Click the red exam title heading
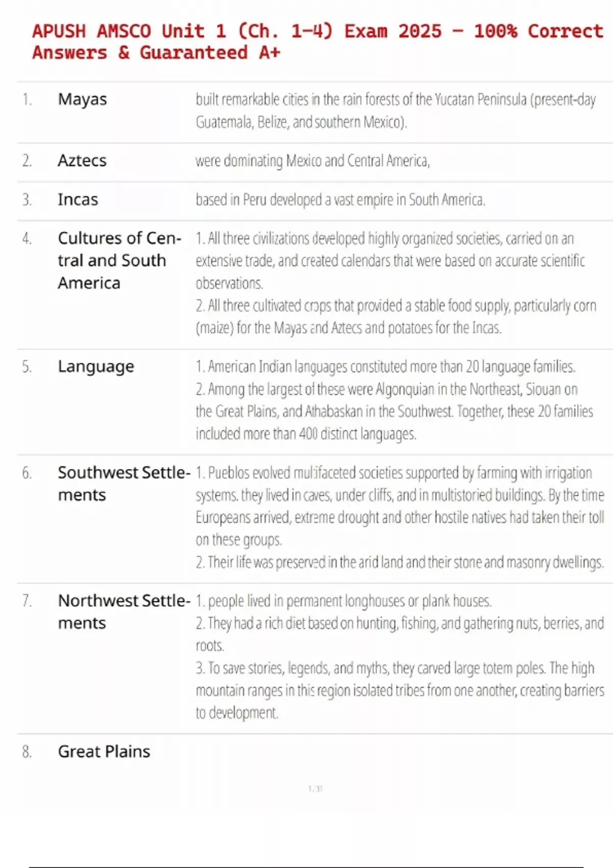The width and height of the screenshot is (613, 868). (317, 42)
